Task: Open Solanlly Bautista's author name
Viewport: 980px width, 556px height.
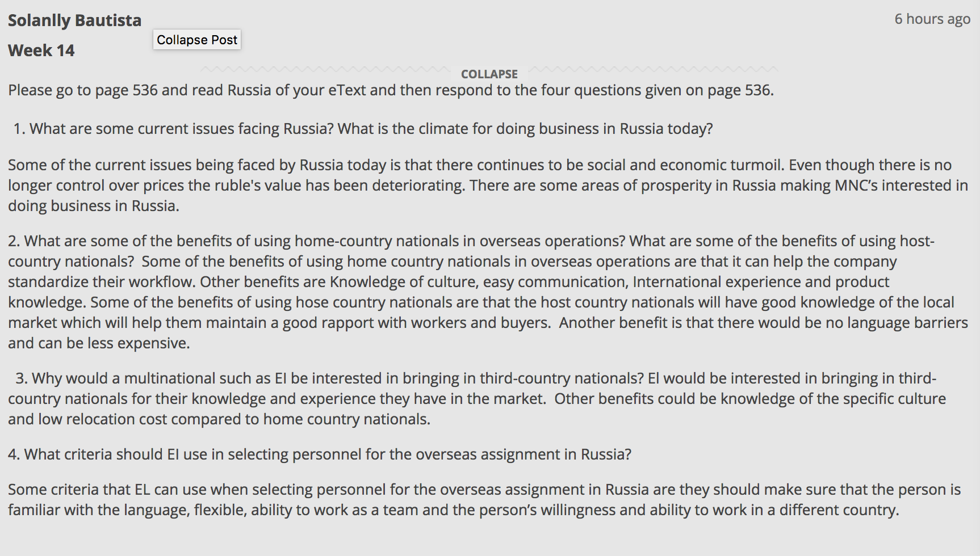Action: pos(74,20)
